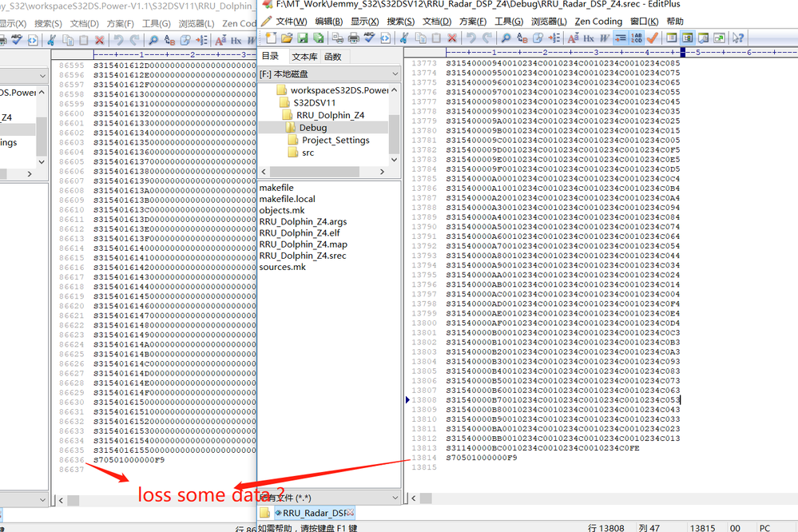Viewport: 798px width, 532px height.
Task: Click folder tree scroll-left arrow
Action: (264, 172)
